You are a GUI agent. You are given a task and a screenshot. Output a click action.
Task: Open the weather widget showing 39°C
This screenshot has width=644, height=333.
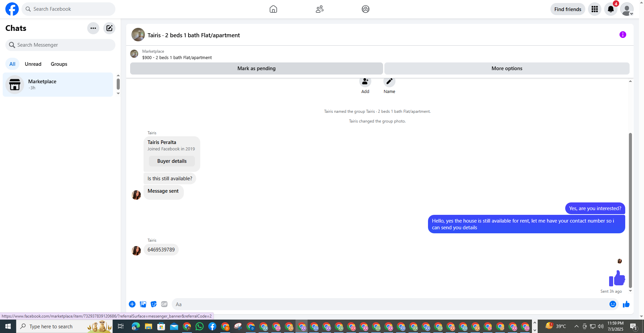click(555, 326)
